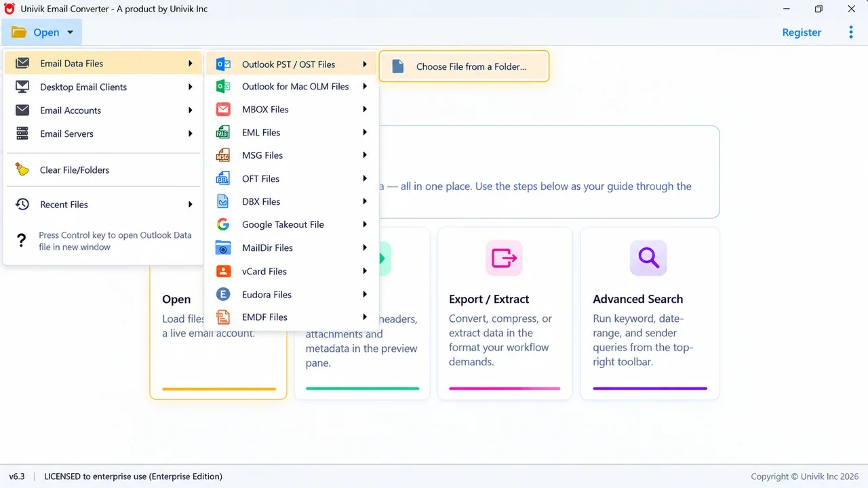Image resolution: width=868 pixels, height=488 pixels.
Task: Click the LICENSED to enterprise use text
Action: (133, 476)
